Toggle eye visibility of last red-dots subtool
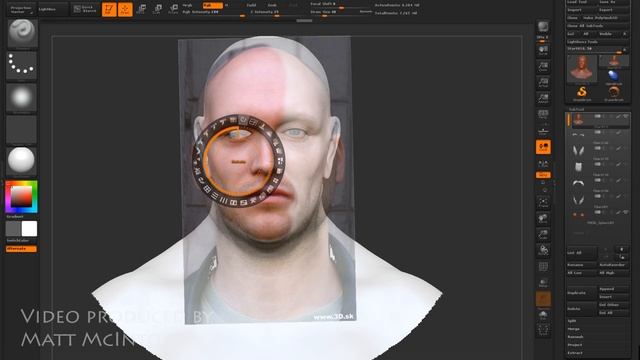The image size is (640, 360). tap(625, 212)
